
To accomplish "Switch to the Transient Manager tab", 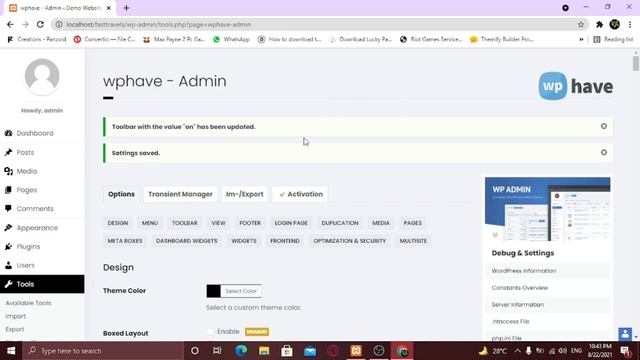I will coord(180,194).
